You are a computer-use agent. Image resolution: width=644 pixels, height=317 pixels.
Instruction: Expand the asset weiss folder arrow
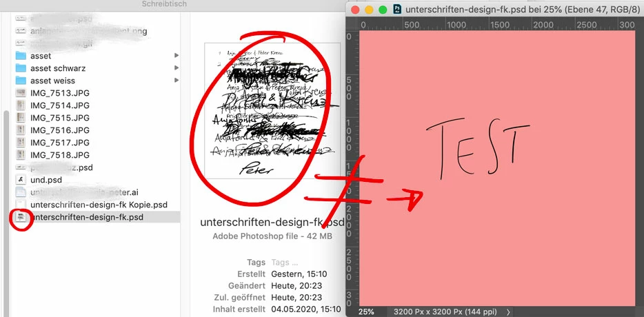pos(177,81)
